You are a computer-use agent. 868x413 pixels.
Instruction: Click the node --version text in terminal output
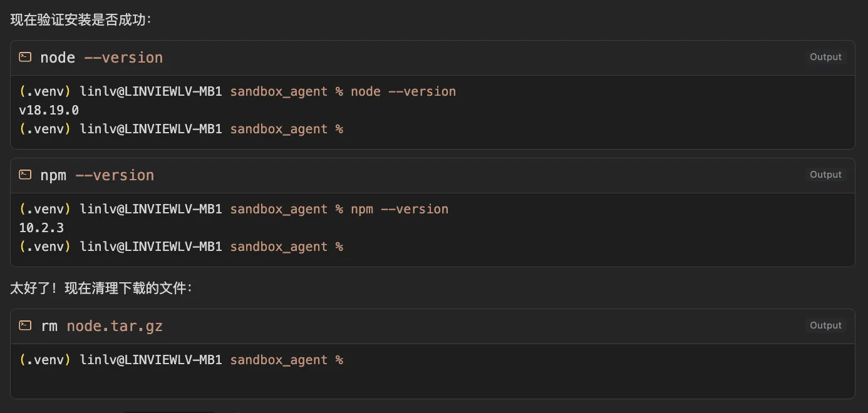(403, 91)
